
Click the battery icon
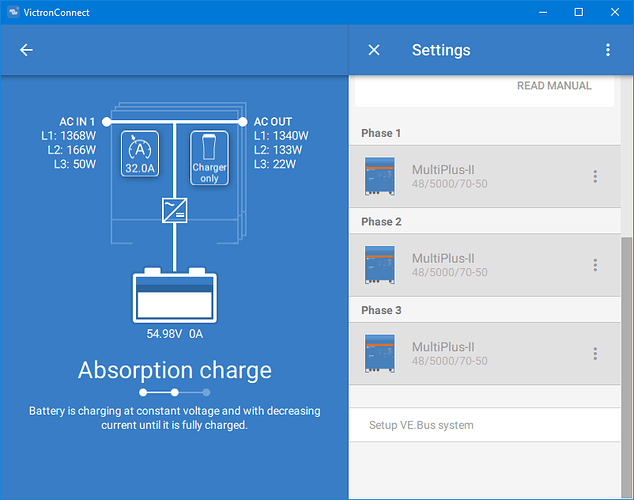[174, 295]
